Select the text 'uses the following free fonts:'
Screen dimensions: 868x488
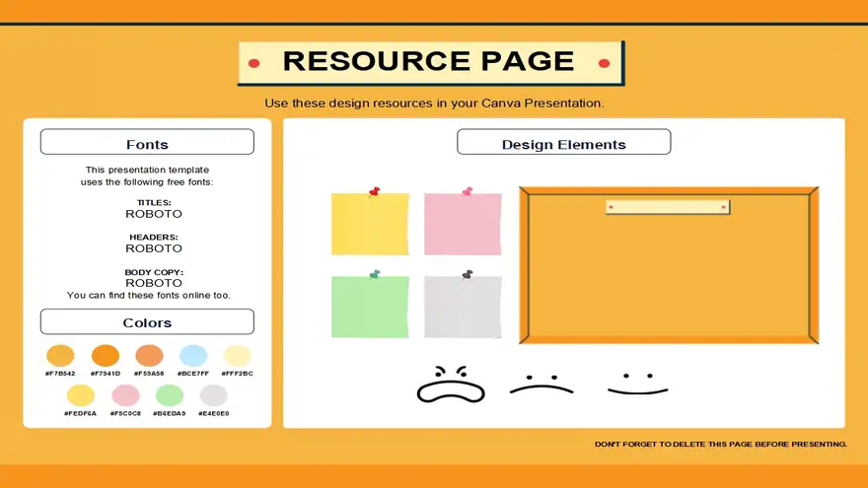click(147, 182)
